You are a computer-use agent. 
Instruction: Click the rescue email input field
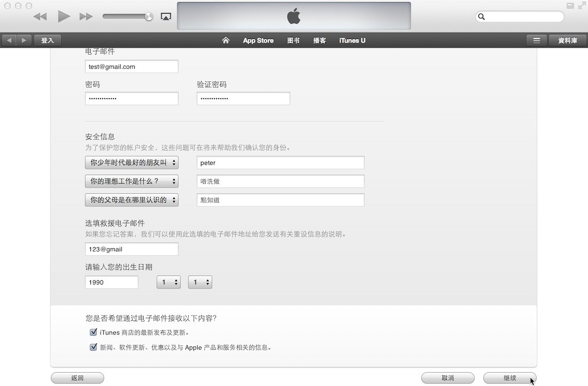click(x=131, y=249)
